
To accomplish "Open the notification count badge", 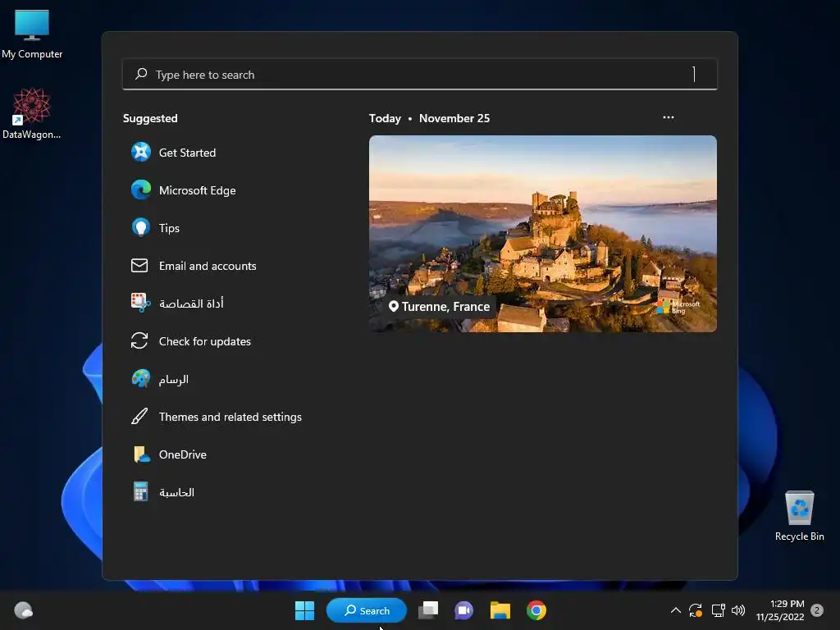I will (x=817, y=610).
